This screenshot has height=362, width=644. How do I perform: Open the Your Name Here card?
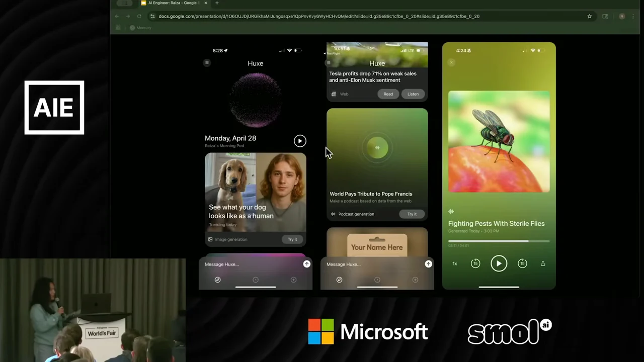coord(377,243)
